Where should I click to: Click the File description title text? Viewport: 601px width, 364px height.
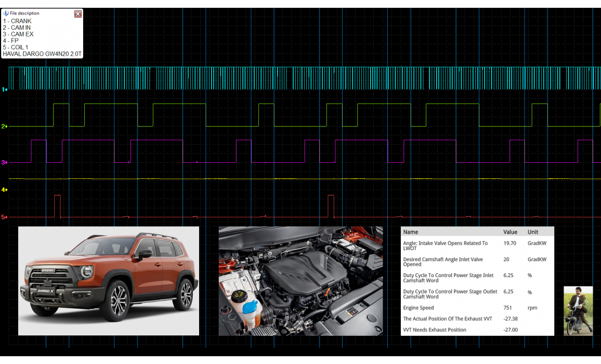(25, 14)
